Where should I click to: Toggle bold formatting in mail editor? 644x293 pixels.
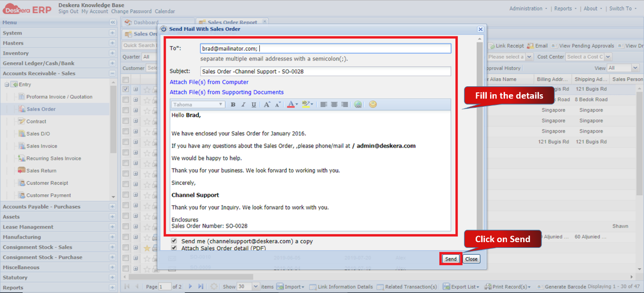click(x=233, y=105)
